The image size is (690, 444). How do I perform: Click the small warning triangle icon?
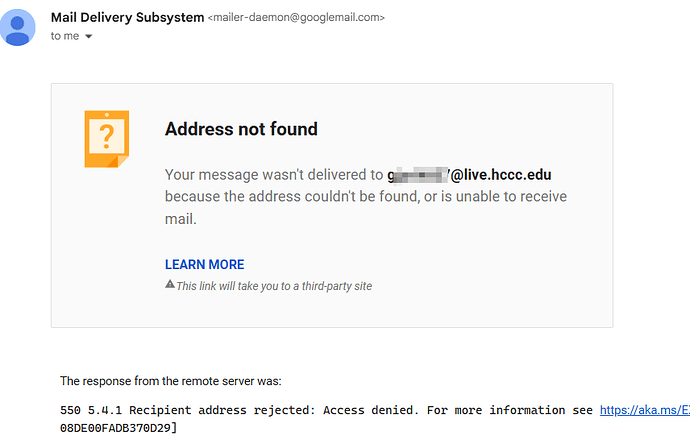click(x=170, y=285)
